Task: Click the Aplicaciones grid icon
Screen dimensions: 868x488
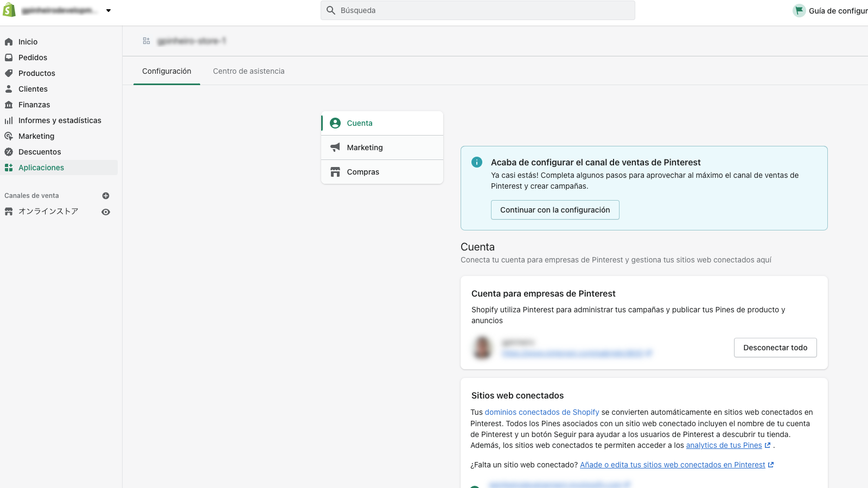Action: [9, 168]
